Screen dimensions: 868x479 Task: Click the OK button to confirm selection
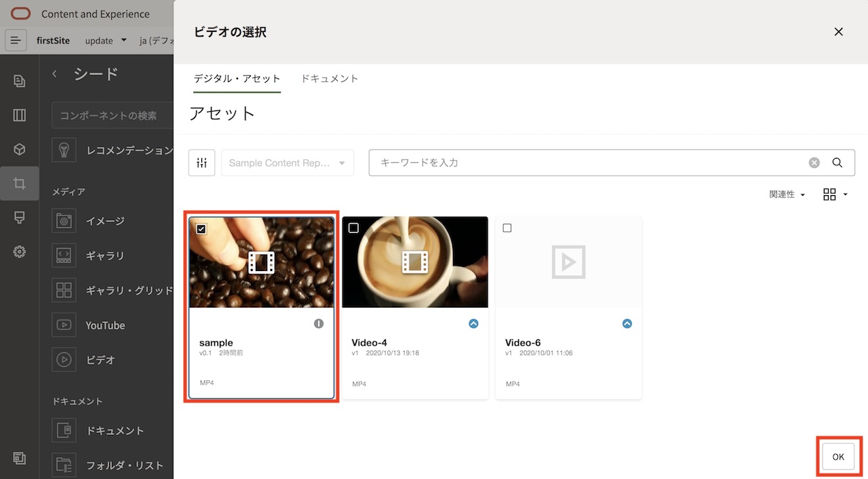point(838,457)
